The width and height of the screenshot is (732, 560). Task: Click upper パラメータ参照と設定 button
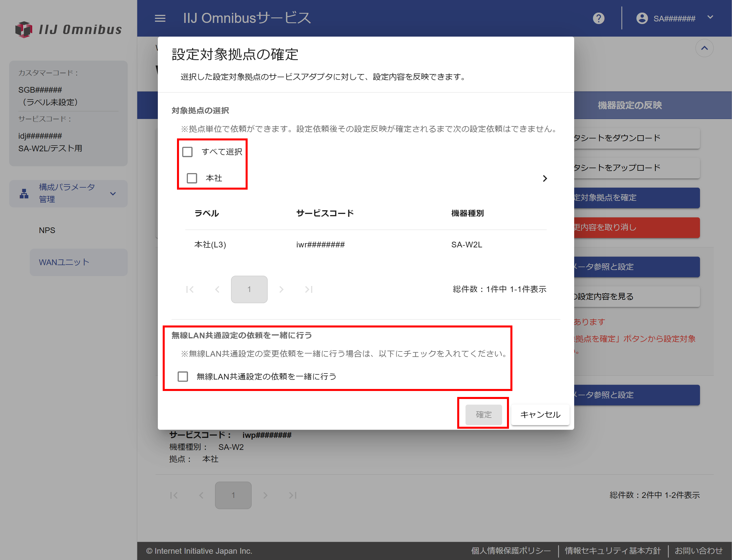637,267
